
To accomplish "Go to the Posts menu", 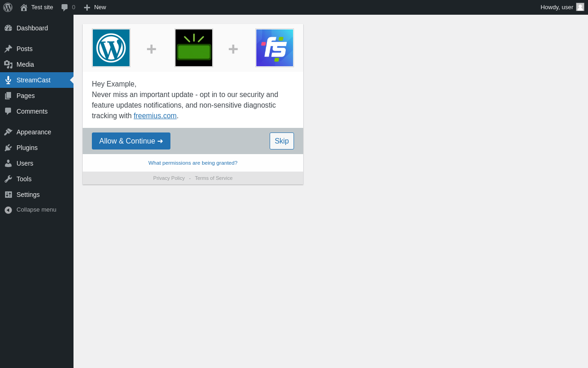I will pyautogui.click(x=24, y=49).
